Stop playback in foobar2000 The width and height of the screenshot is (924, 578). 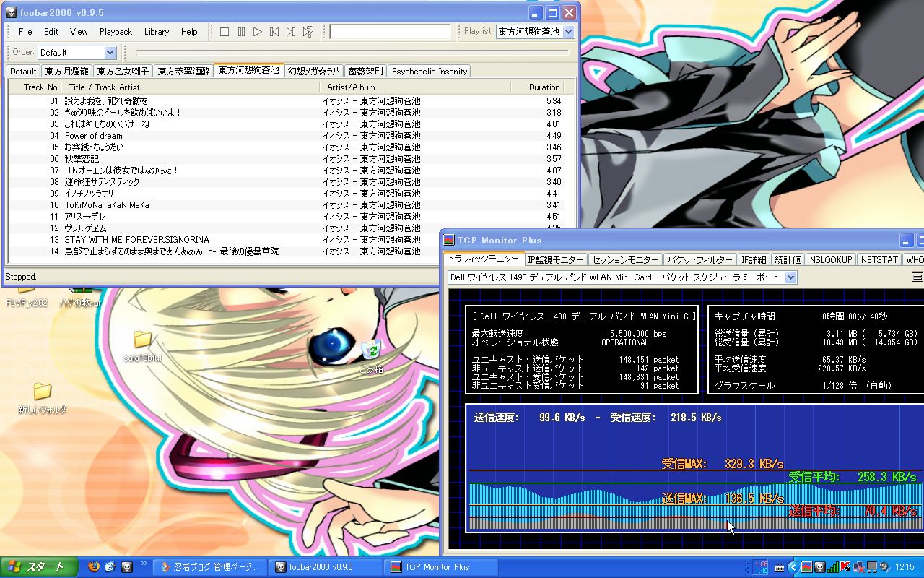coord(225,32)
